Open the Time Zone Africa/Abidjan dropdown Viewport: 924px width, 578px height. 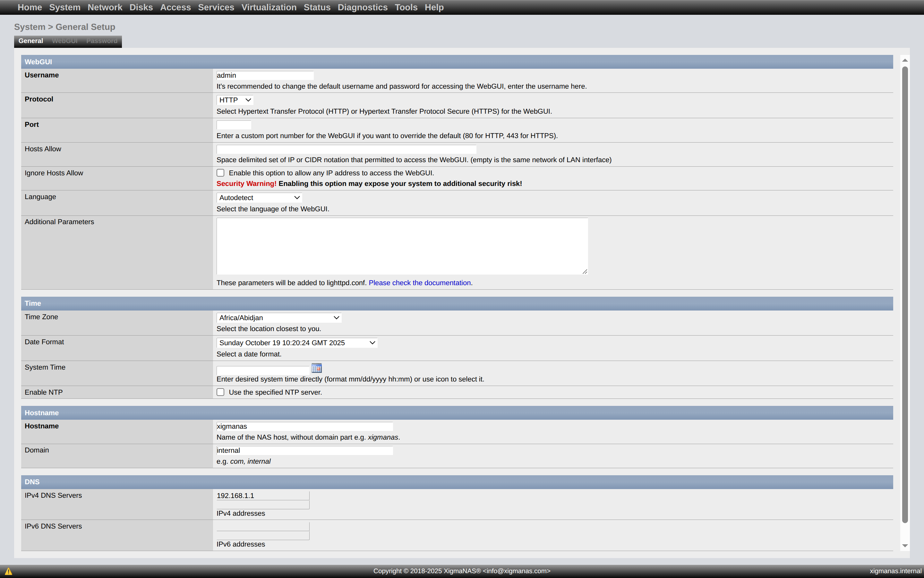click(279, 318)
